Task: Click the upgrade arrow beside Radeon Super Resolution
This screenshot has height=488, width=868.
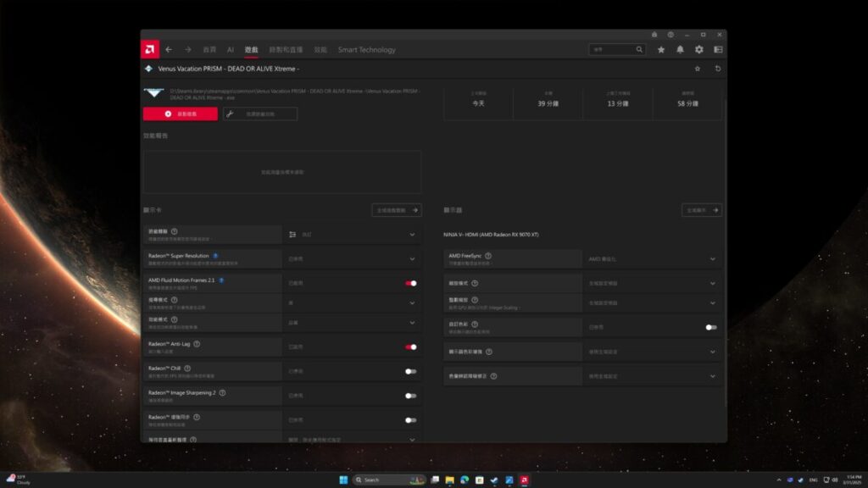Action: tap(215, 256)
